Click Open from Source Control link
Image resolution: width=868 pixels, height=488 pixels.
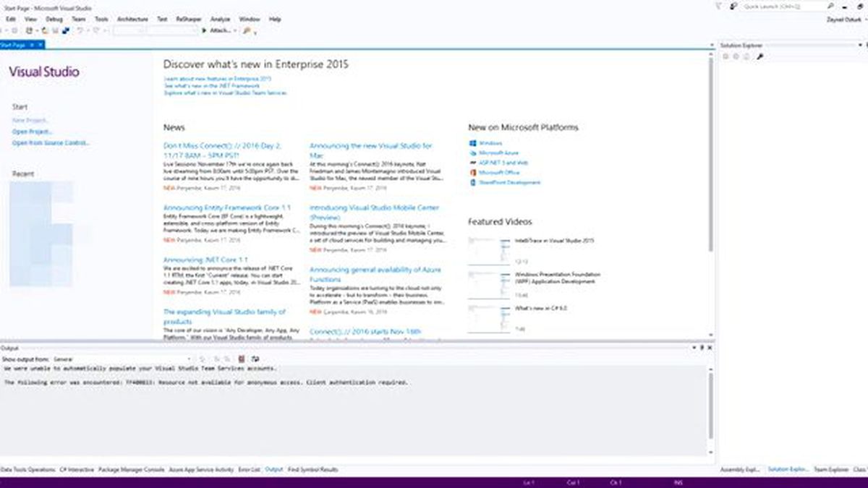click(x=51, y=143)
